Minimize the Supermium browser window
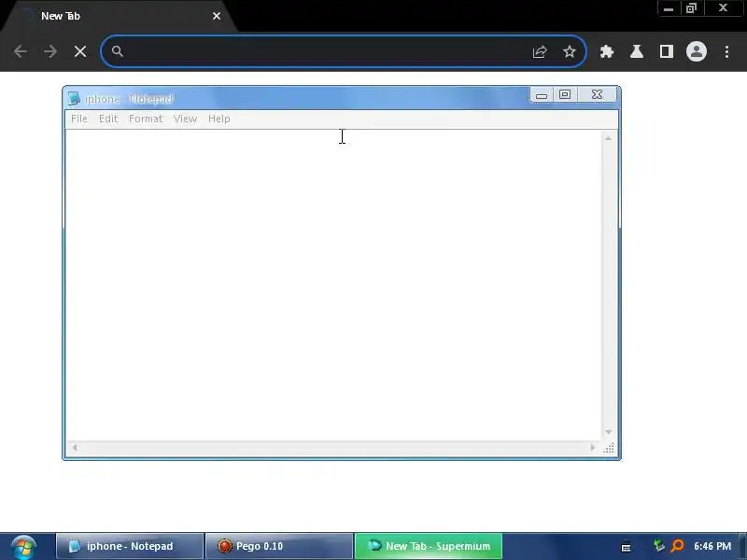This screenshot has width=747, height=560. point(669,8)
